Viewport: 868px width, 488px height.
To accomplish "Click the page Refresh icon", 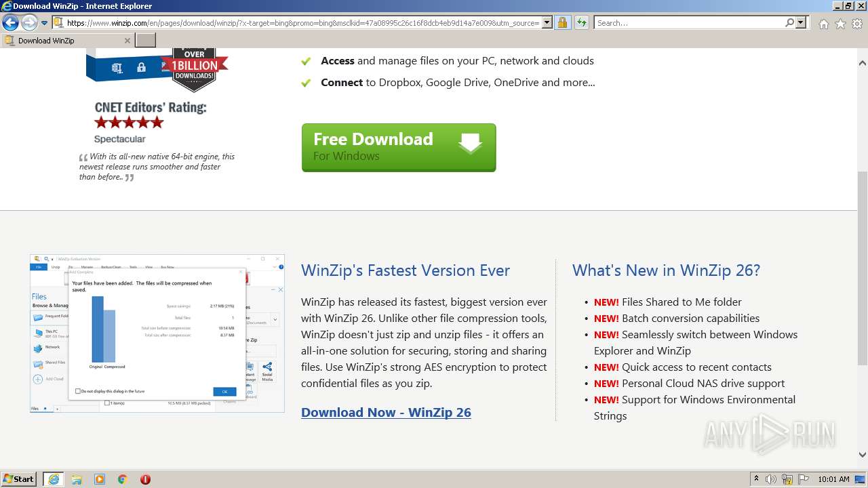I will click(581, 23).
